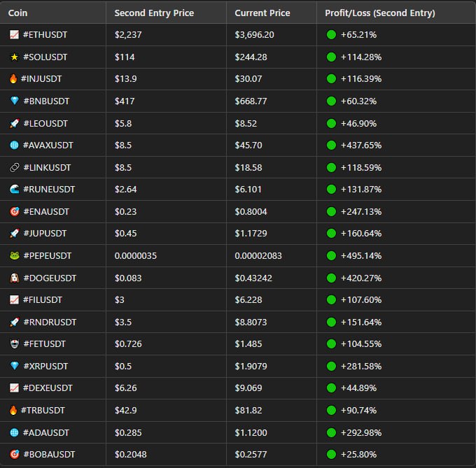The width and height of the screenshot is (476, 468).
Task: Click the +46.90% profit value
Action: pos(358,123)
